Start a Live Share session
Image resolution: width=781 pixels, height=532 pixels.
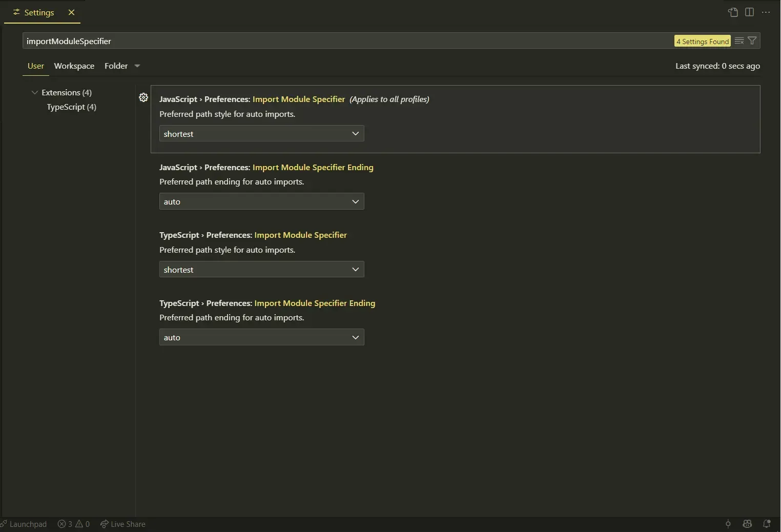tap(123, 524)
